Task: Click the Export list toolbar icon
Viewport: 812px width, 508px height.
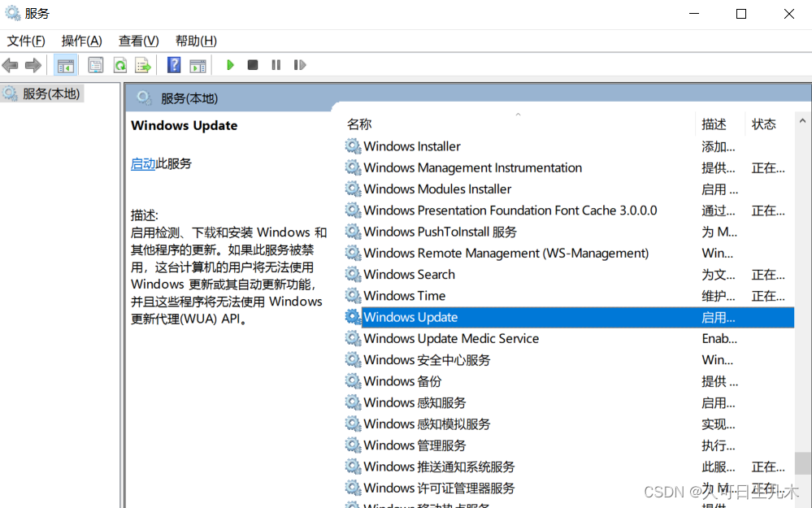Action: pyautogui.click(x=143, y=65)
